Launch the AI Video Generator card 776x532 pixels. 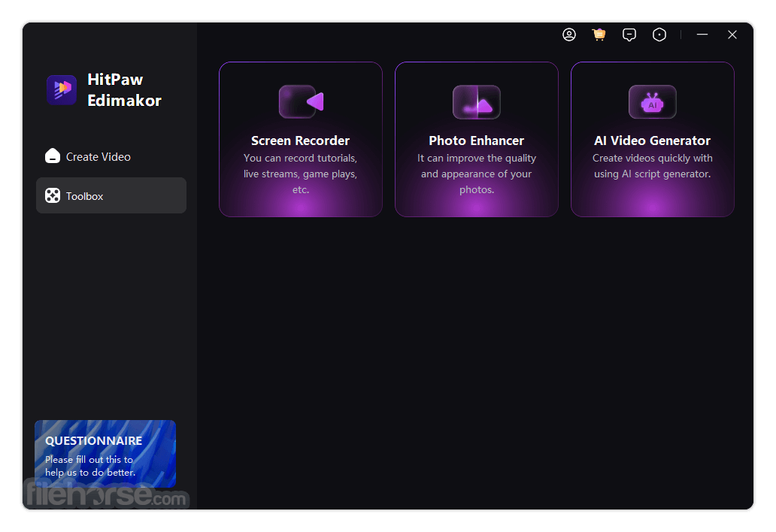652,140
